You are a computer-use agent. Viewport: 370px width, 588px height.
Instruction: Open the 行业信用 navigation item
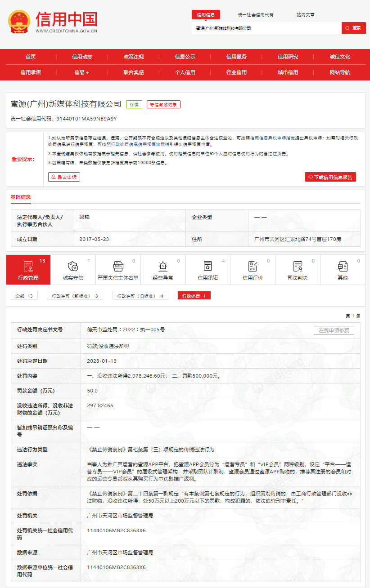point(236,72)
